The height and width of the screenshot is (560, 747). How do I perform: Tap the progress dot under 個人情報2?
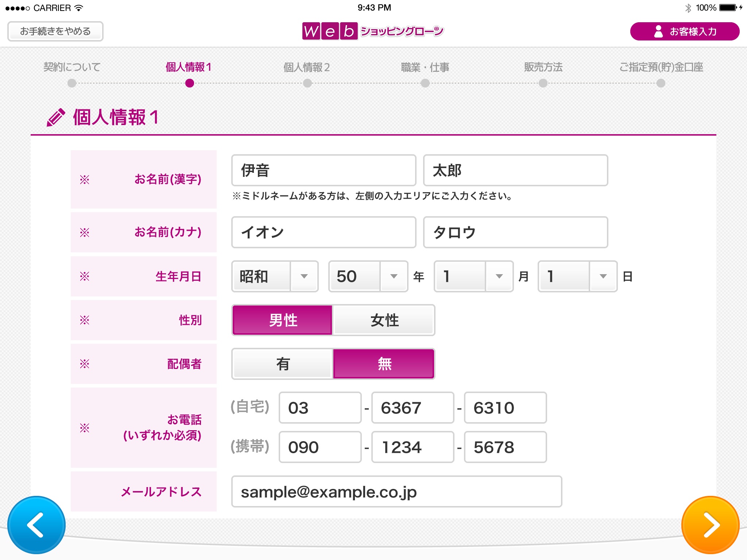point(307,83)
